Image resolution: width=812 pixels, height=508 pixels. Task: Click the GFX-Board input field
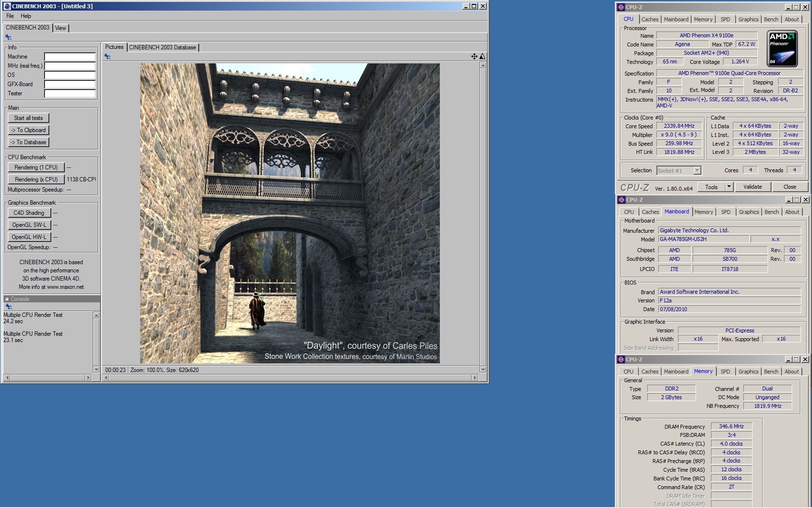click(70, 84)
